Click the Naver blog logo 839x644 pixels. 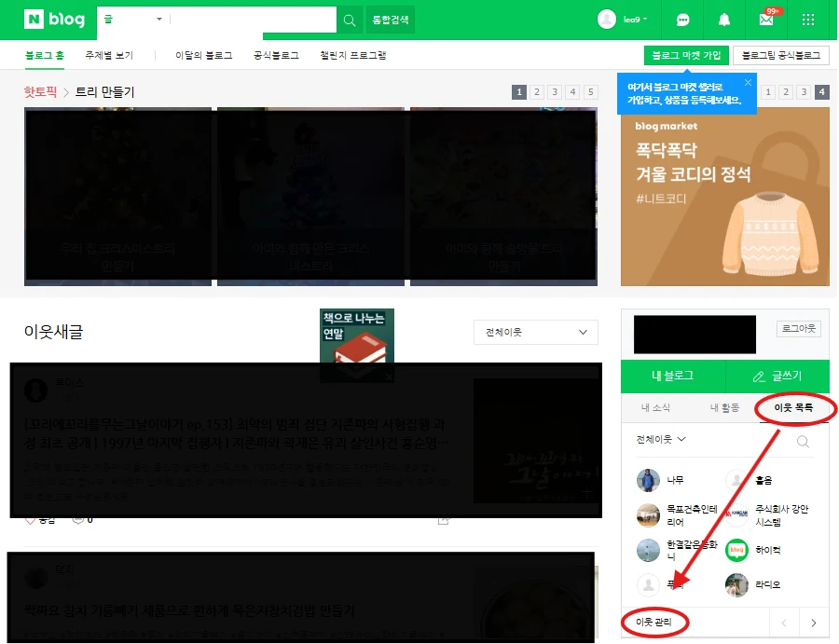pyautogui.click(x=54, y=20)
